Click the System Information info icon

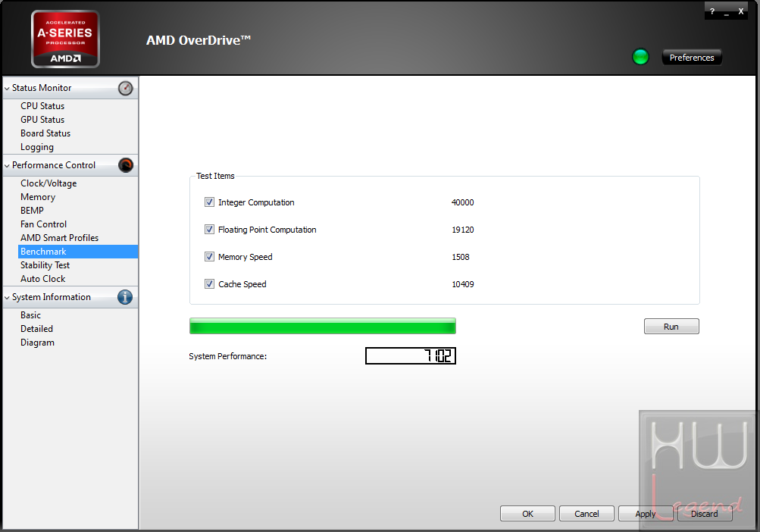(125, 297)
